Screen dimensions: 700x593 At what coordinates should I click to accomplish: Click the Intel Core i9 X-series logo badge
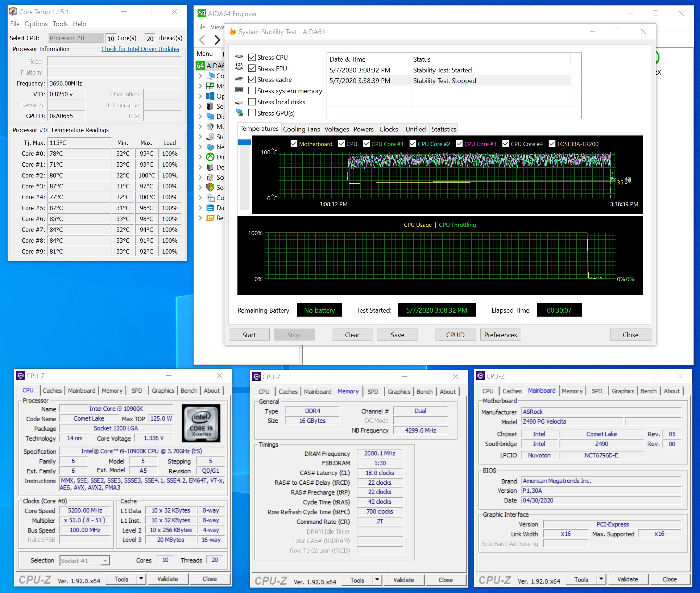pyautogui.click(x=201, y=423)
